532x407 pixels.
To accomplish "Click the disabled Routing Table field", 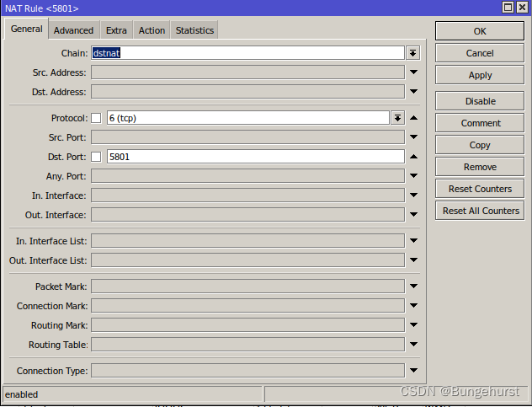I will coord(247,344).
